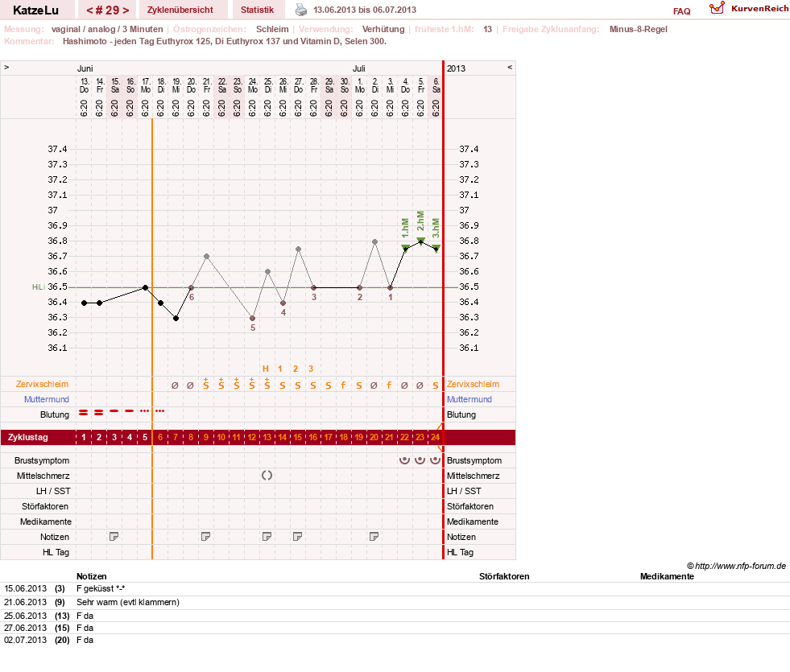Click the spotting dots on cycle day 5
This screenshot has width=790, height=672.
coord(145,410)
